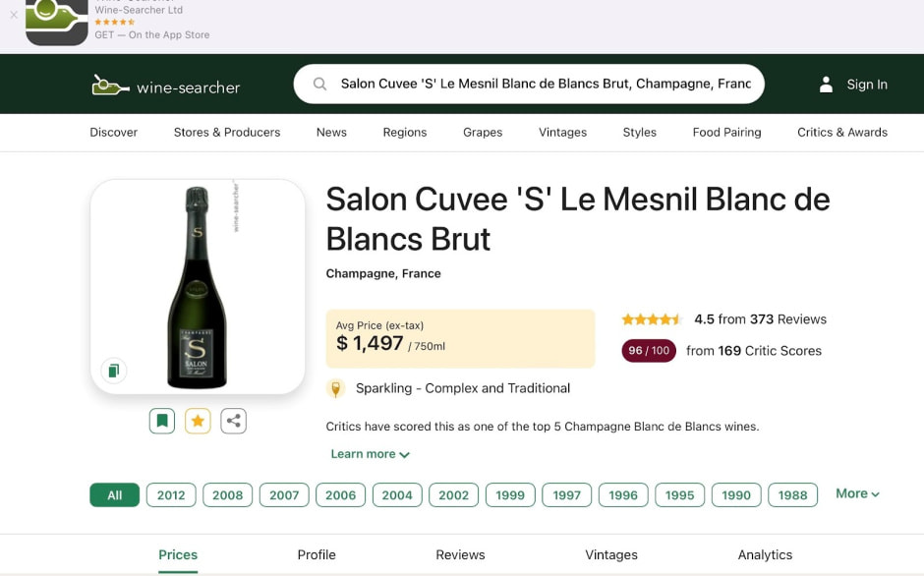Click the 96 / 100 score badge

649,351
